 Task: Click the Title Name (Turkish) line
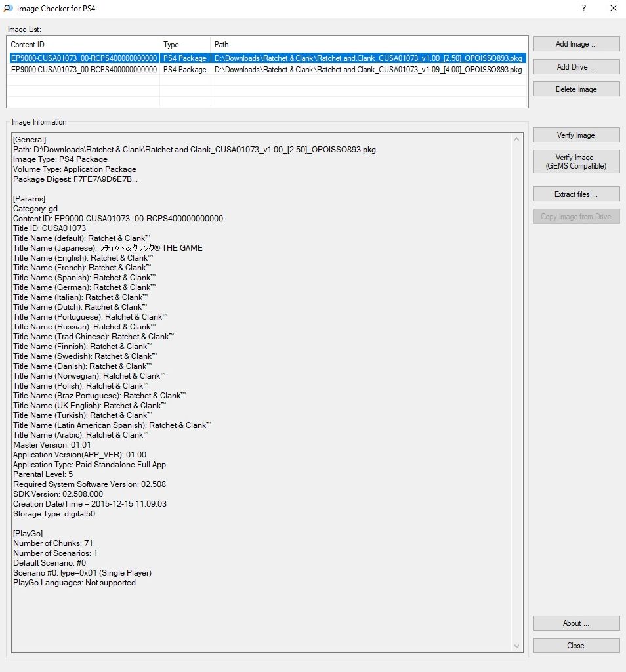(83, 415)
